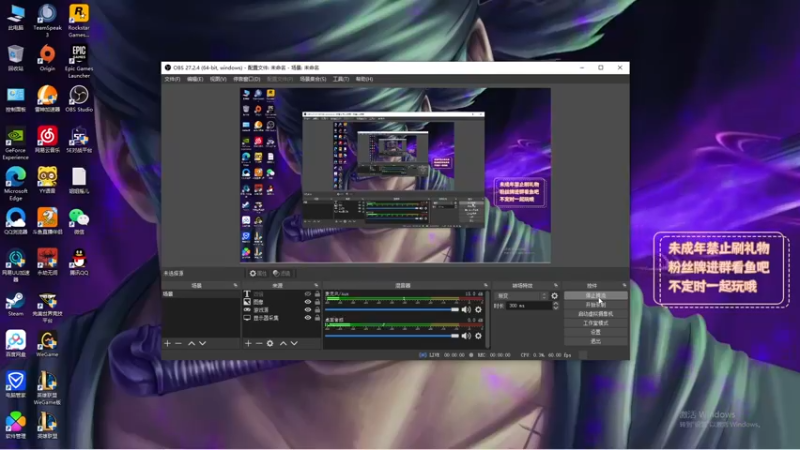Open the Tools (T) menu in OBS
Screen dimensions: 800x450
pyautogui.click(x=341, y=79)
